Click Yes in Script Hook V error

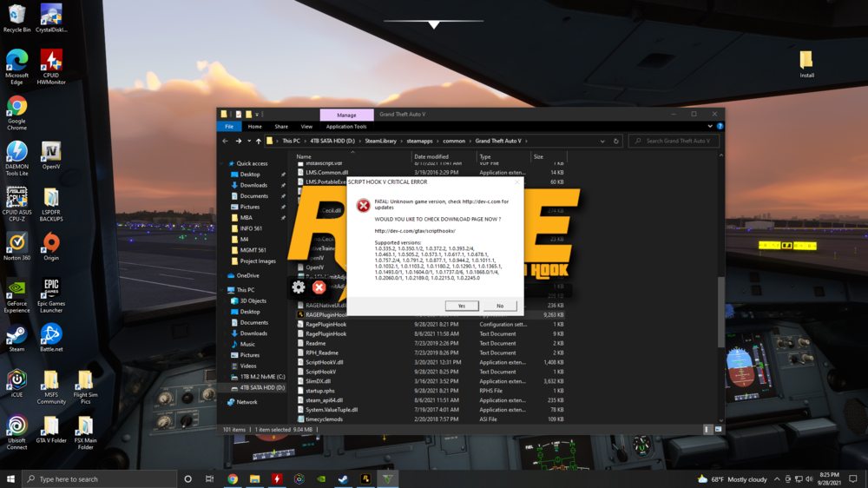(462, 306)
